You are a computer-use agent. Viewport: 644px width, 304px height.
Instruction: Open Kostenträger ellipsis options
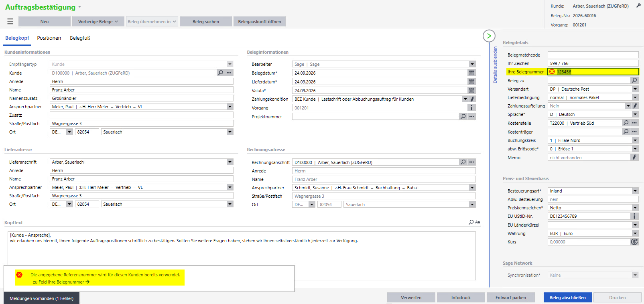tap(634, 132)
